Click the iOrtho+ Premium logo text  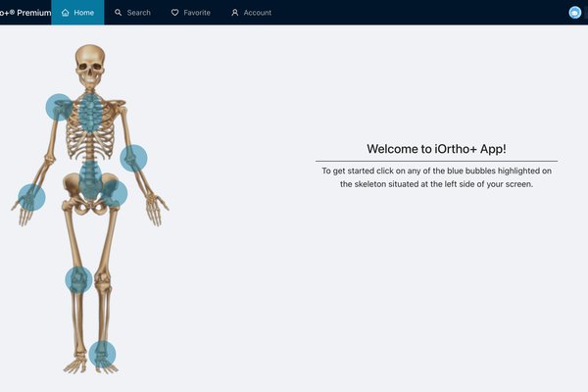pos(25,13)
